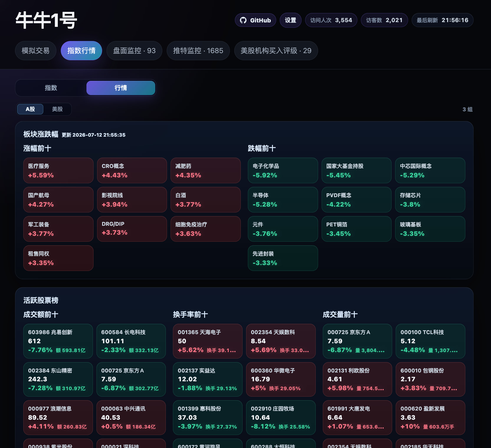
Task: Select the 存储芯片 -3.8% card
Action: click(430, 200)
